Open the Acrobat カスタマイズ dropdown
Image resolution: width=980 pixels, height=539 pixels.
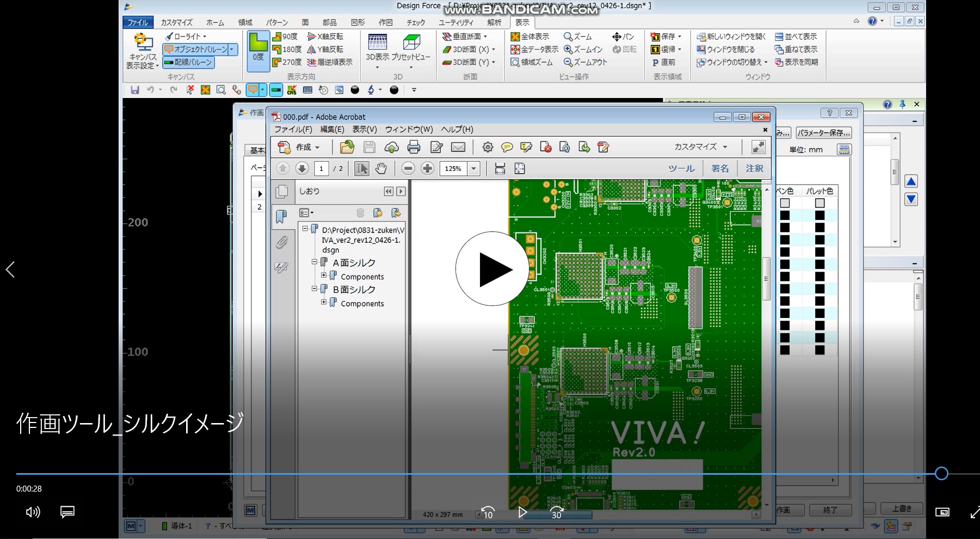coord(701,147)
